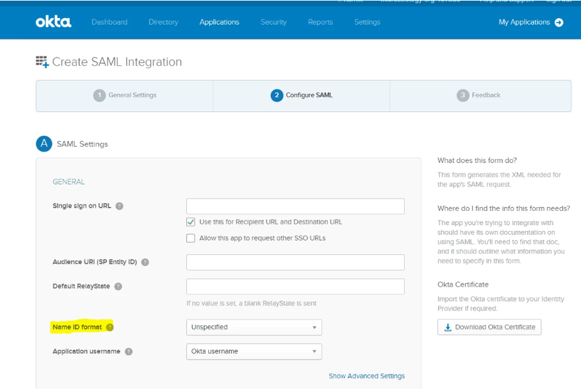The width and height of the screenshot is (581, 392).
Task: Go to the General Settings step
Action: (x=125, y=96)
